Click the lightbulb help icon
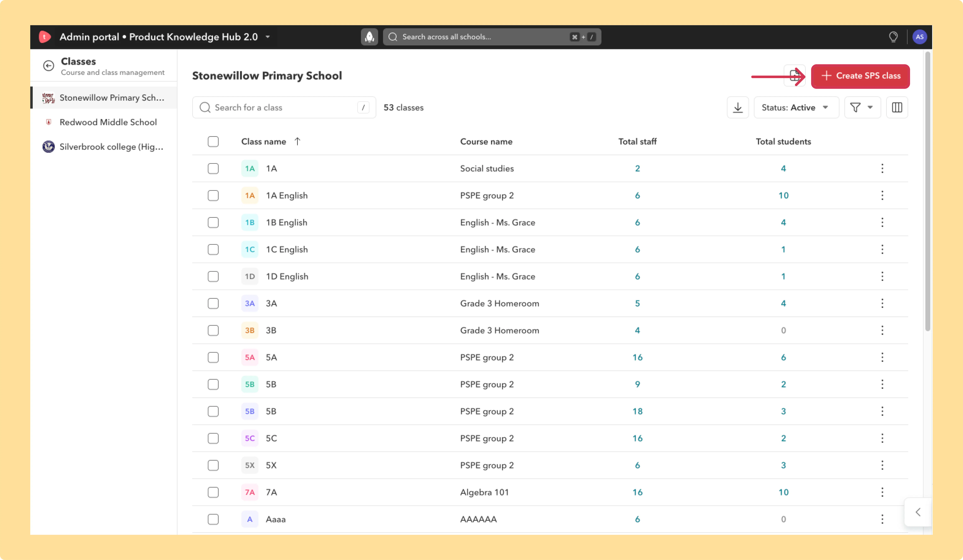This screenshot has height=560, width=963. pos(893,37)
